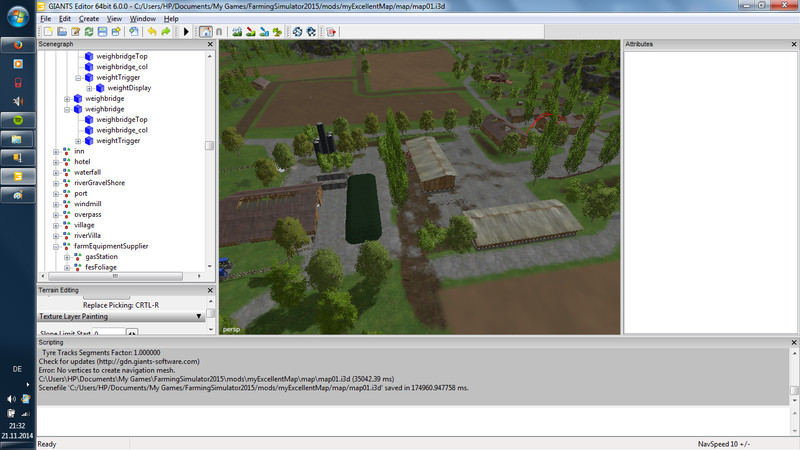Image resolution: width=800 pixels, height=450 pixels.
Task: Select the terrain sculpt mode icon
Action: tap(237, 32)
